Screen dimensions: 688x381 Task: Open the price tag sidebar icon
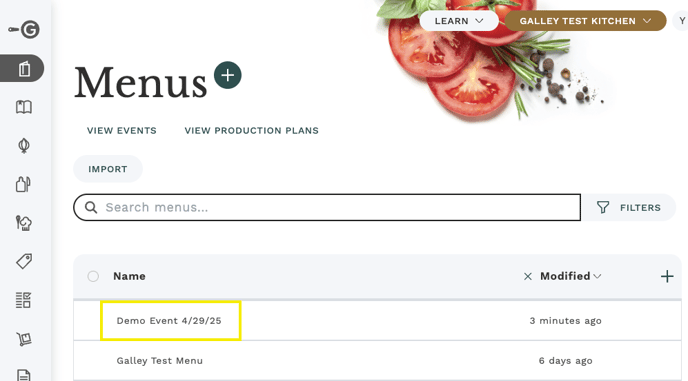(x=24, y=261)
